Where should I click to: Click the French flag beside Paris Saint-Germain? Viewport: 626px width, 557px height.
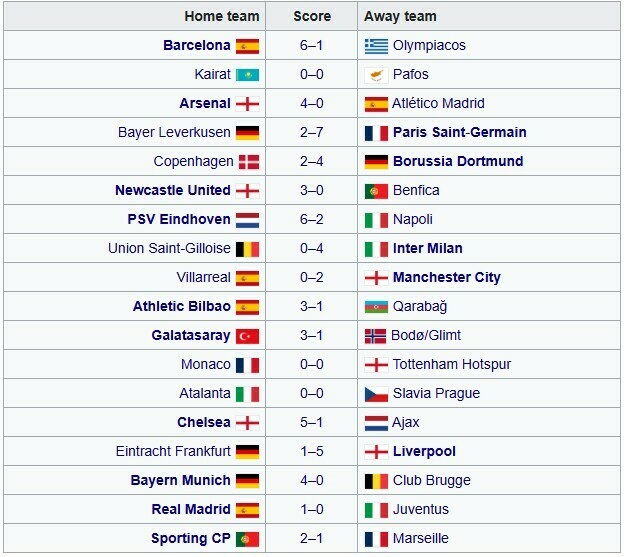tap(376, 133)
